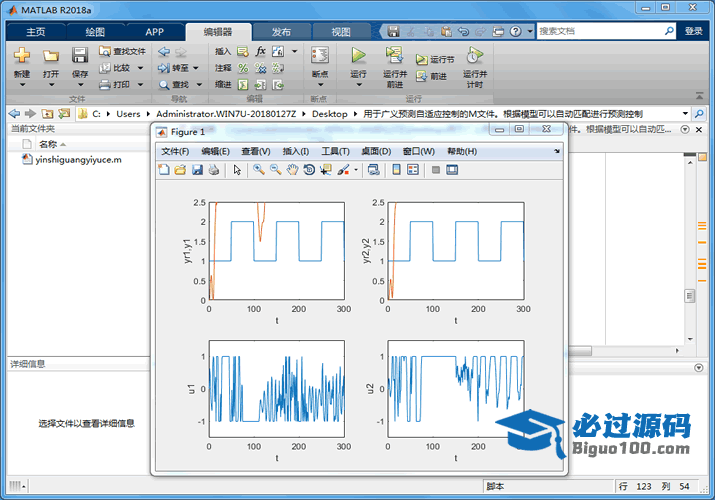Click Print Figure icon in Figure 1 toolbar

pyautogui.click(x=213, y=170)
